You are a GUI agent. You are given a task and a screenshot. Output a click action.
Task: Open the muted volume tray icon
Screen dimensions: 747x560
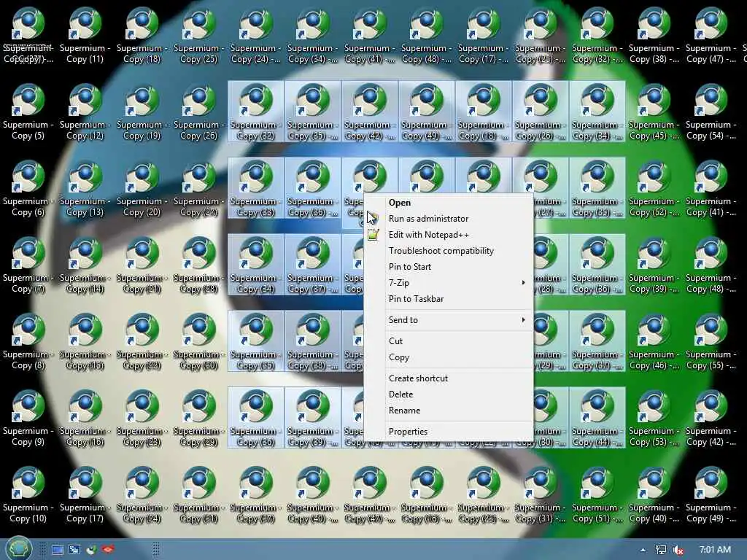(678, 550)
